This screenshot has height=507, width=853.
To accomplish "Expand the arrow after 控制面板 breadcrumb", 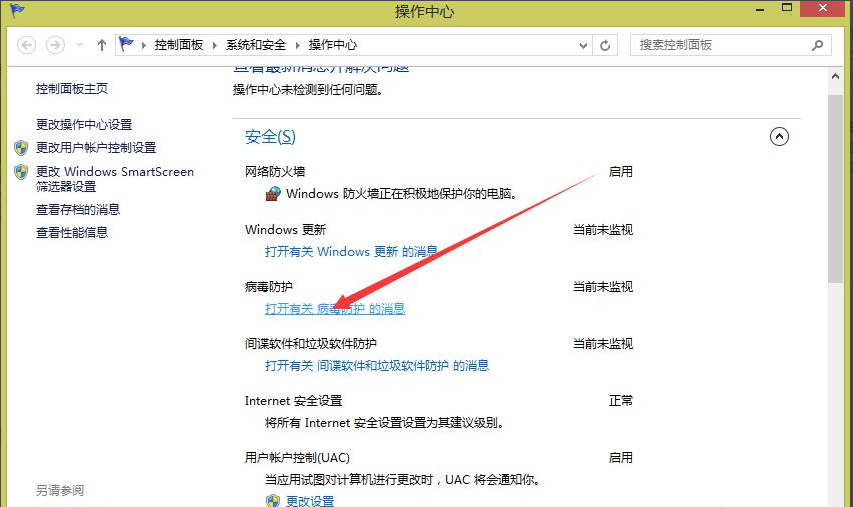I will tap(215, 45).
